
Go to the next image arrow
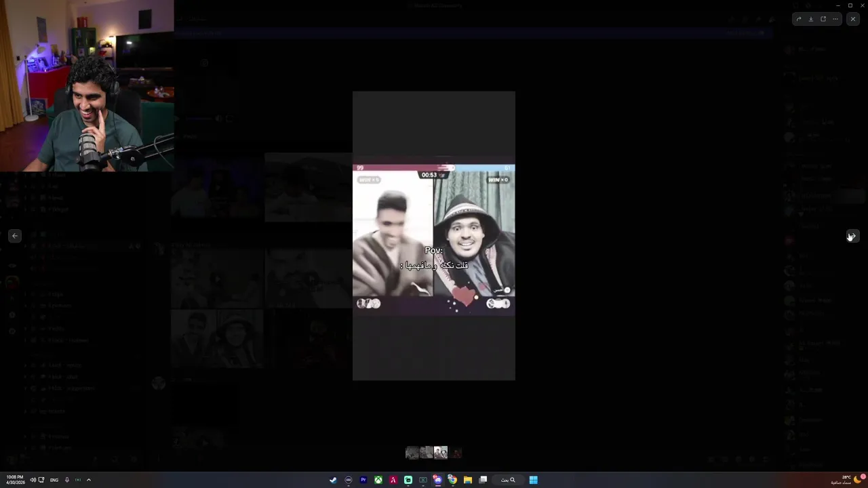(853, 236)
